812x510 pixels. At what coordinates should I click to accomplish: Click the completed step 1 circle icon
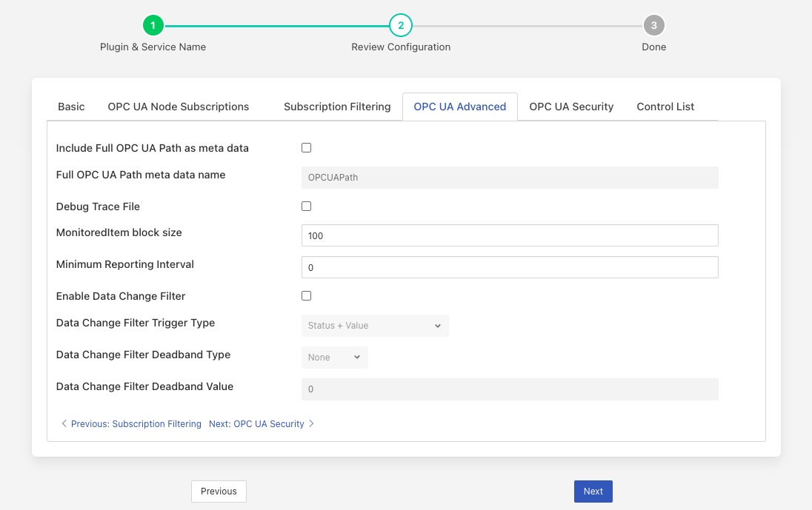[153, 24]
